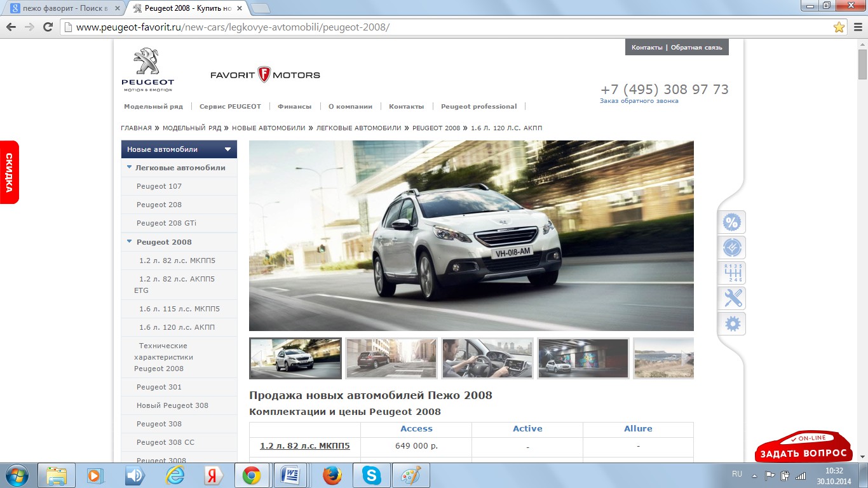Open the media player taskbar icon
Viewport: 868px width, 488px height.
[x=95, y=475]
